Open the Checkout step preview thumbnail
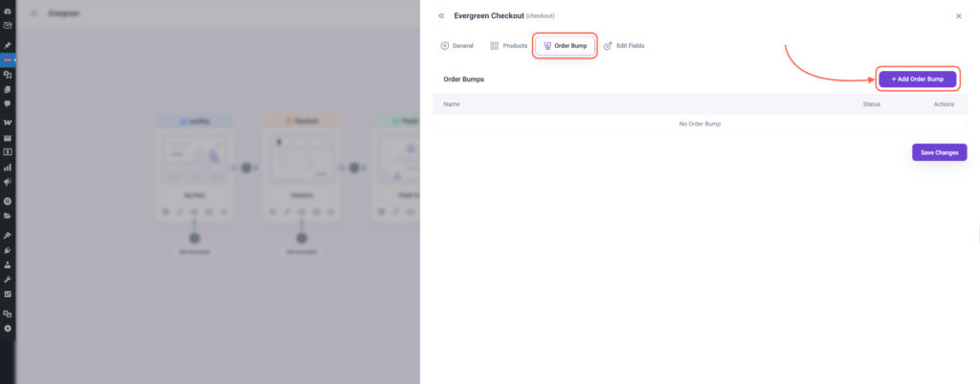 coord(301,159)
